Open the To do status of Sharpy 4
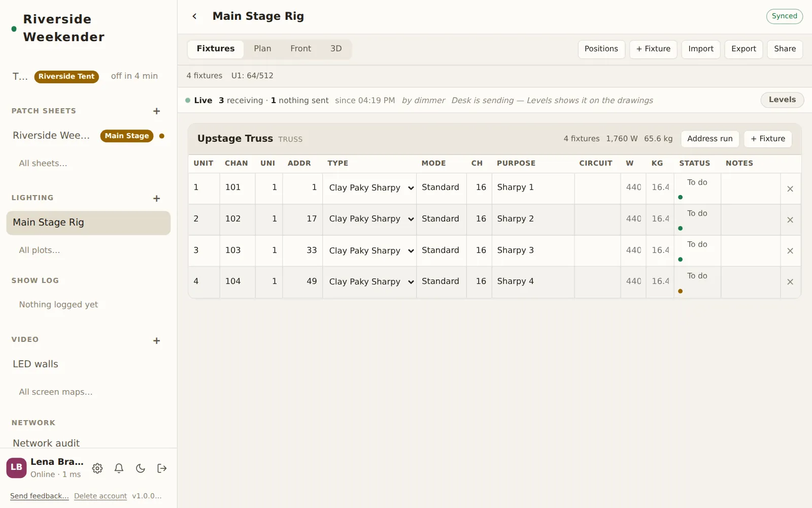This screenshot has width=812, height=508. click(x=697, y=276)
